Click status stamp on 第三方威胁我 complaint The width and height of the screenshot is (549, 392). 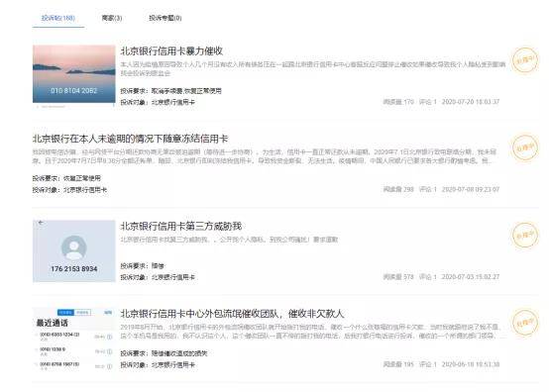[x=525, y=235]
